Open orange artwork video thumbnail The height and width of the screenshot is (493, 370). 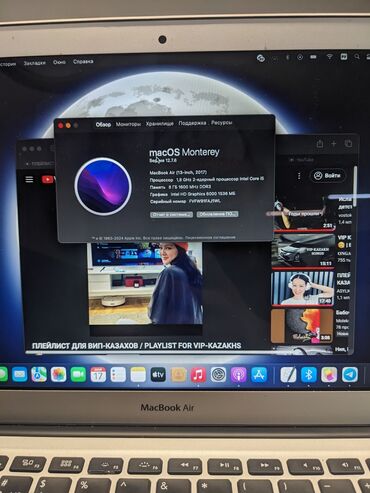(x=302, y=326)
